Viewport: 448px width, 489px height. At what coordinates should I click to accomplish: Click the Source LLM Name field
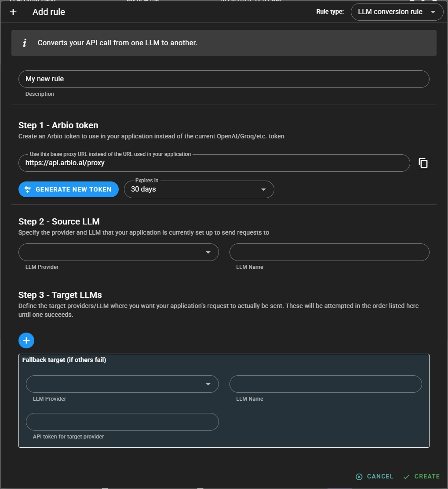(329, 252)
